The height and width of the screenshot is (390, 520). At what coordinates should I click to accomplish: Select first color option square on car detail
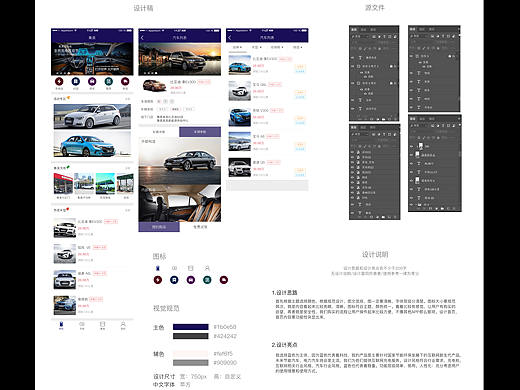[159, 101]
